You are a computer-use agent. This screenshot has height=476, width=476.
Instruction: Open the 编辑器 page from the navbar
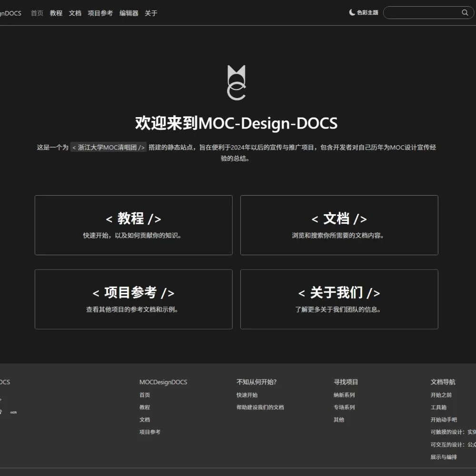(128, 13)
